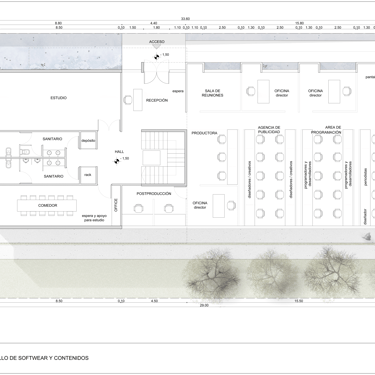Viewport: 375px width, 375px height.
Task: Select the long COMEDOR dining table
Action: 47,206
